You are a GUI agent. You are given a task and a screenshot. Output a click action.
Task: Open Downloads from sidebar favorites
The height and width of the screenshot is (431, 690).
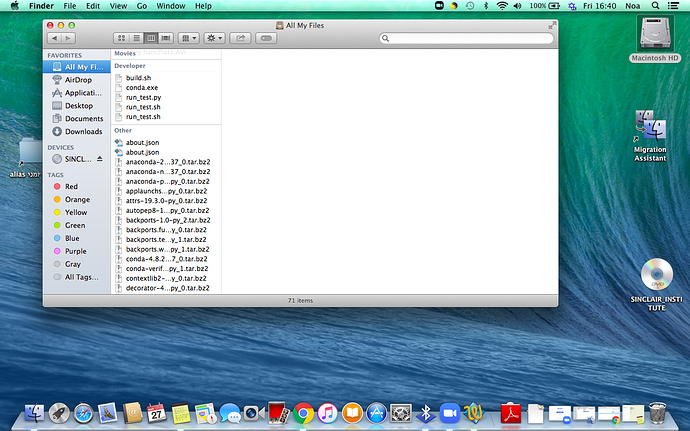[x=84, y=131]
